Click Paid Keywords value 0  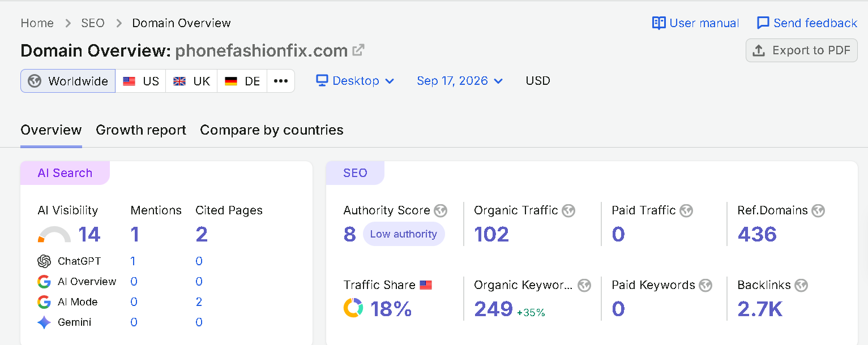(618, 309)
